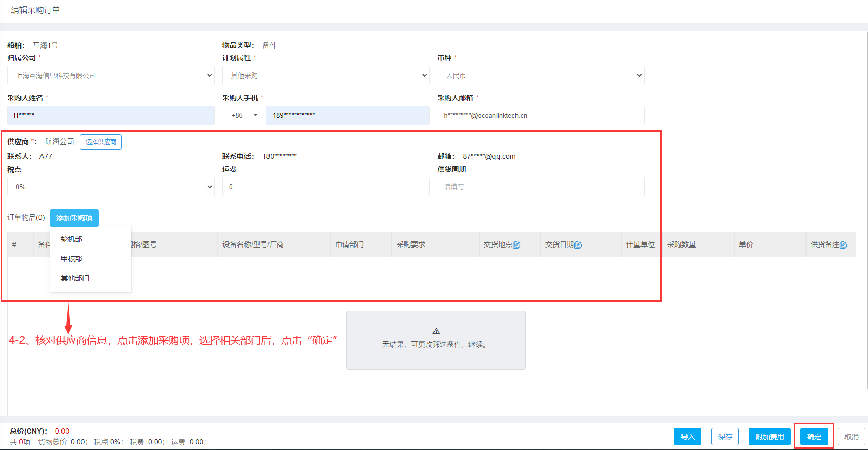
Task: Select 轮机部 from department menu
Action: 71,239
